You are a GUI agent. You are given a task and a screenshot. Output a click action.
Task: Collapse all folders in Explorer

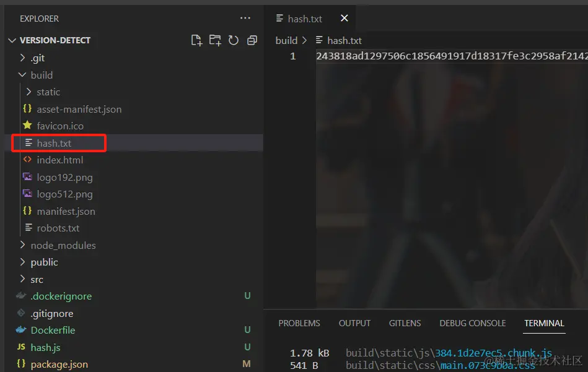coord(252,40)
